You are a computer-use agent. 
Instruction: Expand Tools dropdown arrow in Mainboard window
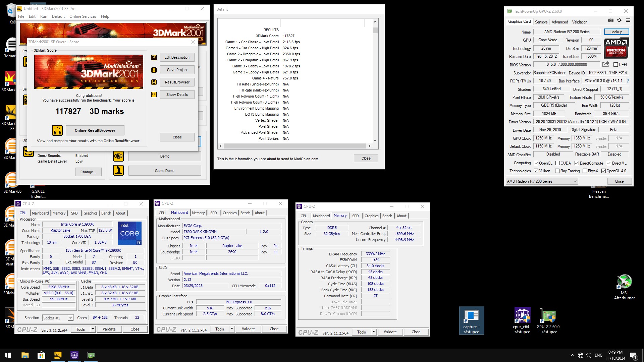point(232,329)
